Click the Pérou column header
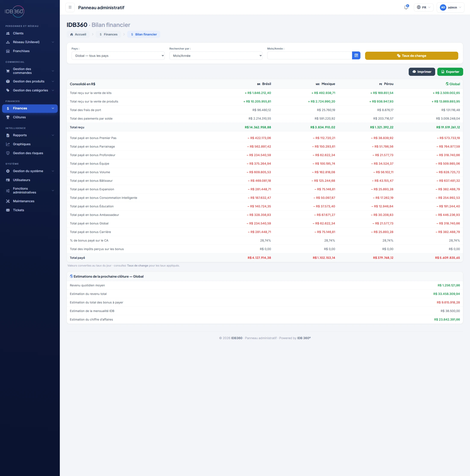This screenshot has height=476, width=470. (386, 84)
